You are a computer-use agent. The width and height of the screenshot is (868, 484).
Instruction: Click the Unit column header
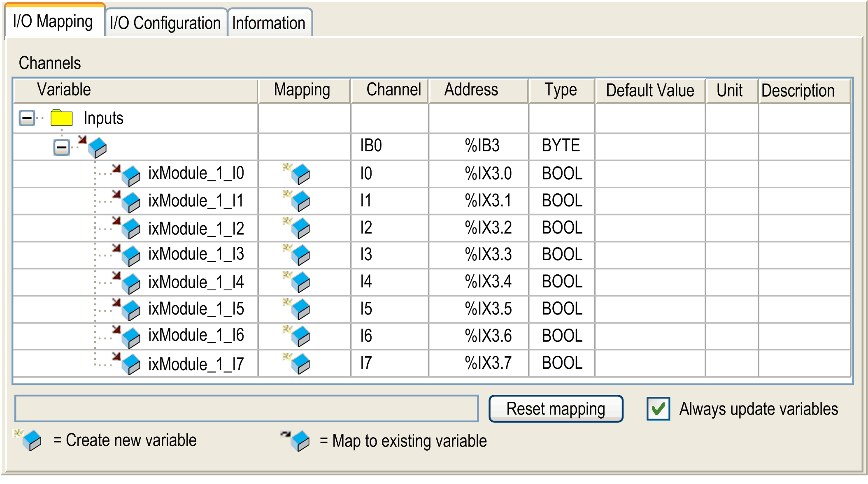[732, 90]
